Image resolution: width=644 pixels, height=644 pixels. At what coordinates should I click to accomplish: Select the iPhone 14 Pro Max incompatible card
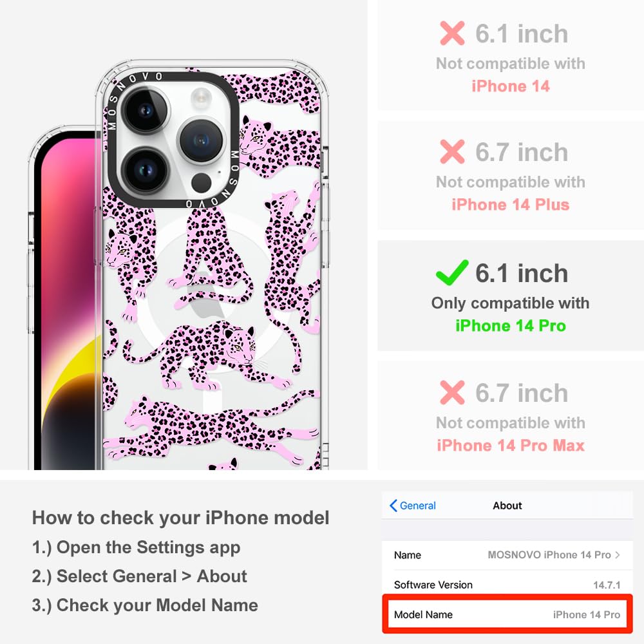tap(511, 415)
